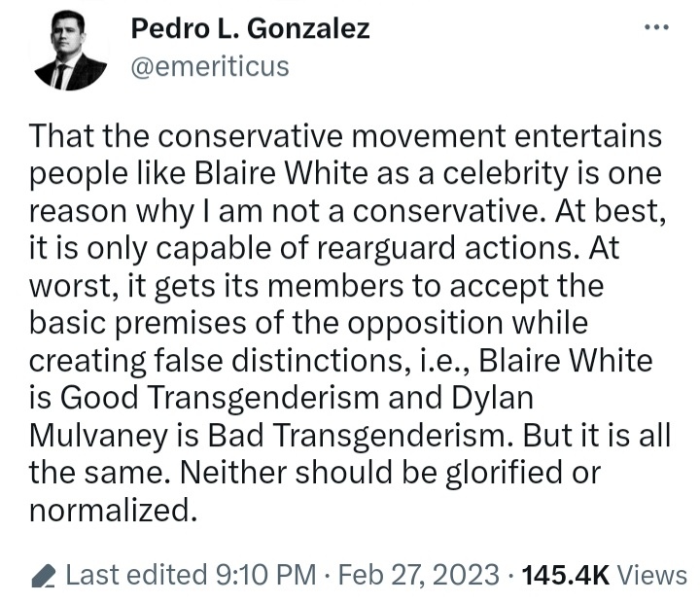
Task: Click the word 'Mulvaney' in the tweet
Action: pyautogui.click(x=99, y=435)
